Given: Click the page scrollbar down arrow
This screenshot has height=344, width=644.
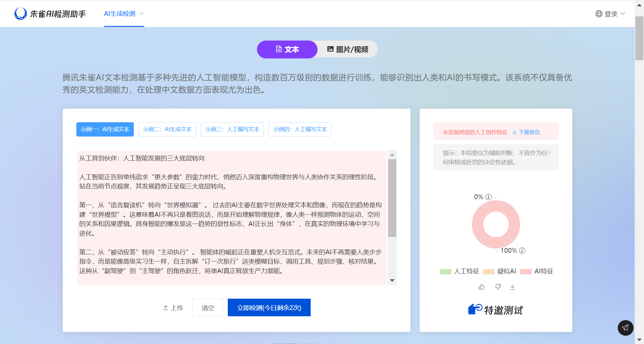Looking at the screenshot, I should 639,340.
